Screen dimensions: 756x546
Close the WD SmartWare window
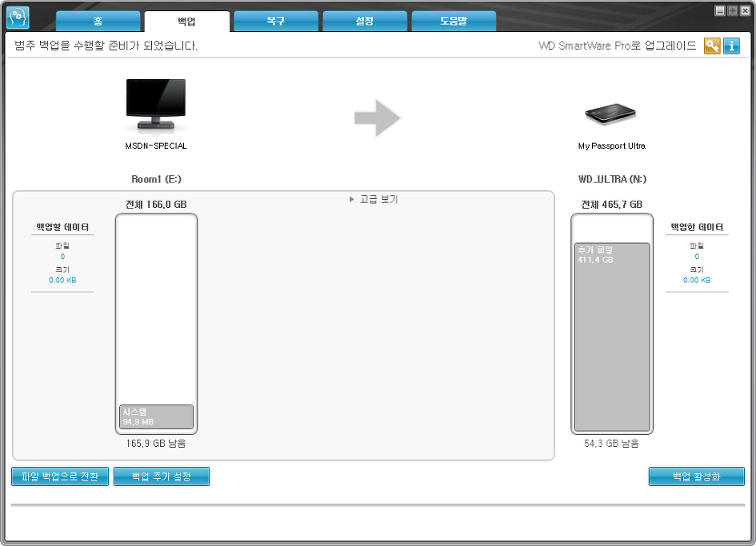coord(745,10)
